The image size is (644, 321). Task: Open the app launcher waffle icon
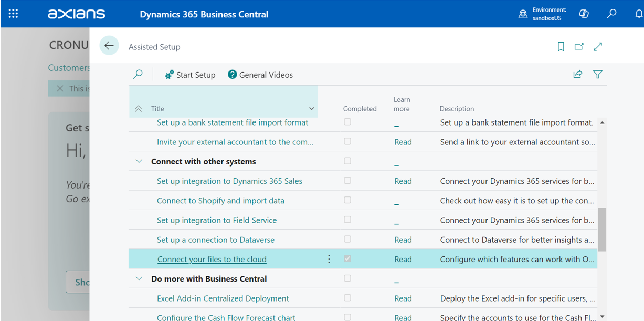[x=13, y=14]
